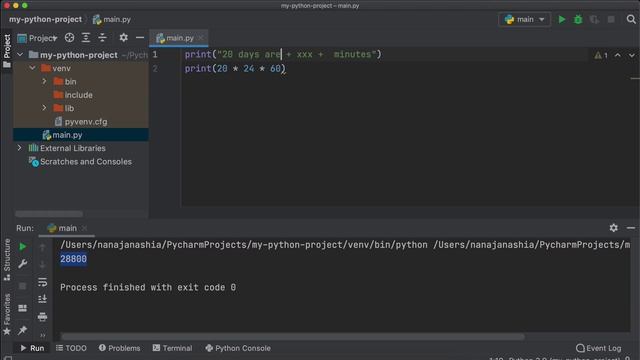Screen dimensions: 640x360
Task: Click the stop icon in top toolbar
Action: pos(611,19)
